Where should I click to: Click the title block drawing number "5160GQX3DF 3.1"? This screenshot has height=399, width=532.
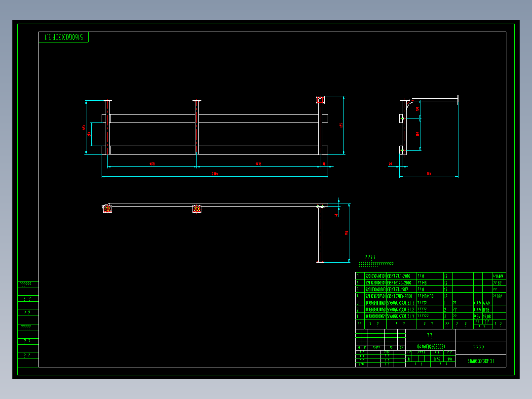click(x=481, y=361)
